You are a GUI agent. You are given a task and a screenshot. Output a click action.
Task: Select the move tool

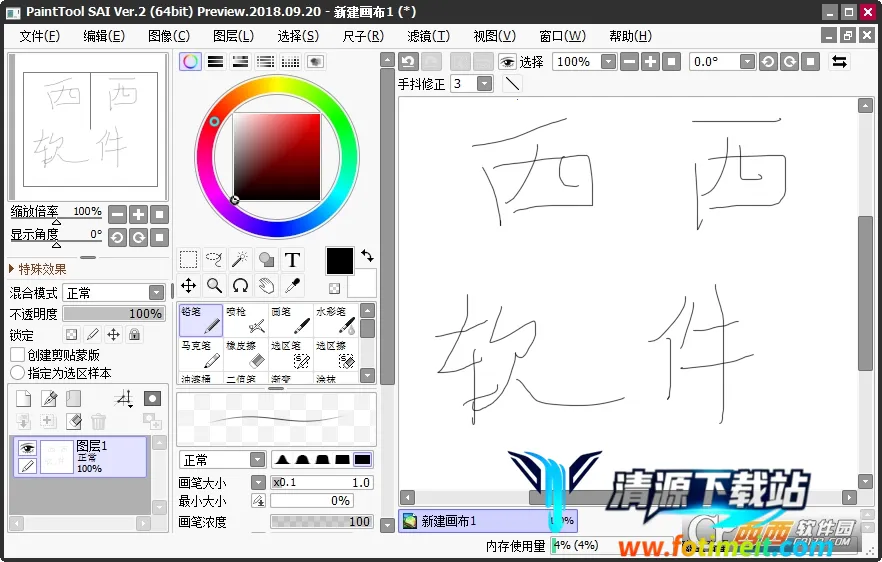[188, 286]
